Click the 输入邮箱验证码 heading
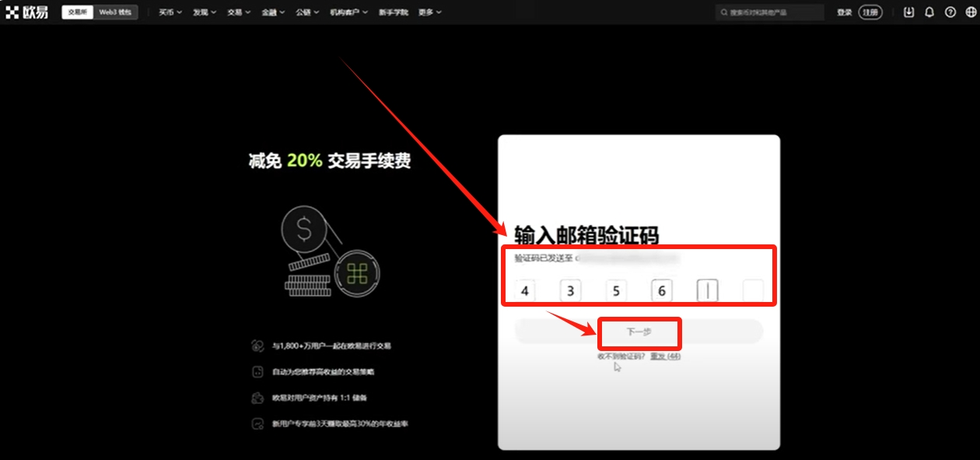 click(586, 235)
